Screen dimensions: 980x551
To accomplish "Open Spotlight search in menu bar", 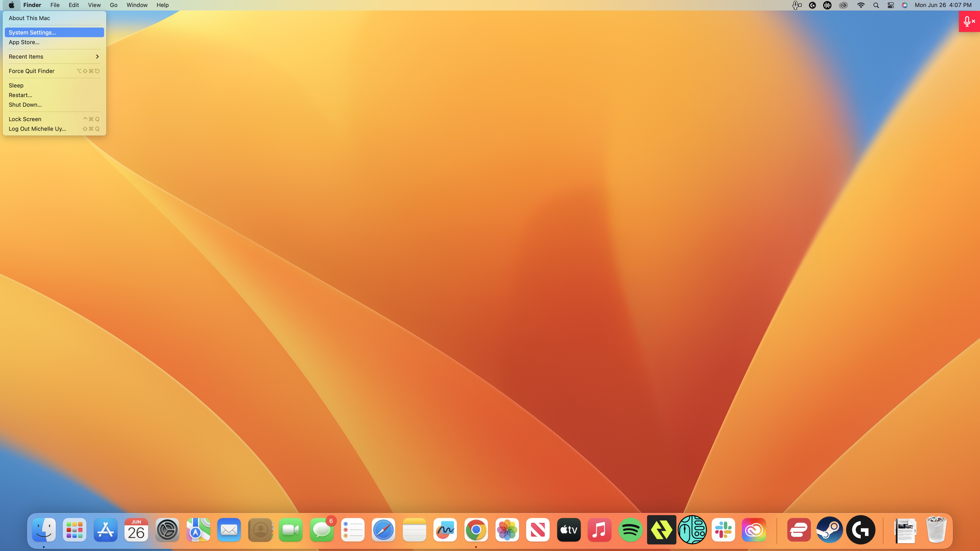I will coord(876,5).
